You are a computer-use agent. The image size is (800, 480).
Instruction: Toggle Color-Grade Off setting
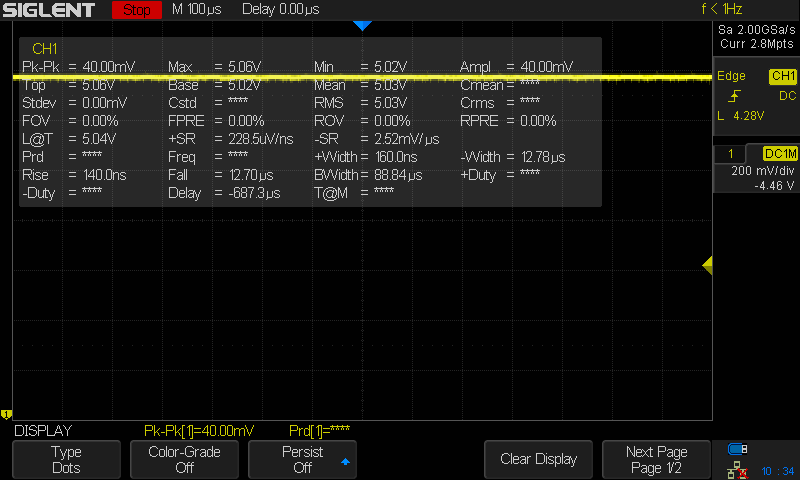tap(185, 459)
